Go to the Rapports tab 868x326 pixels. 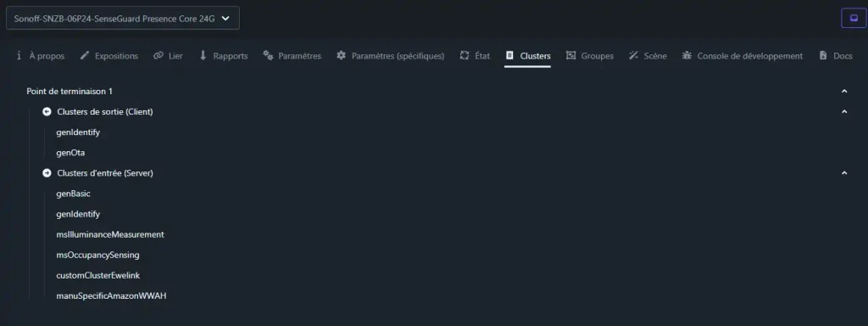pos(223,55)
